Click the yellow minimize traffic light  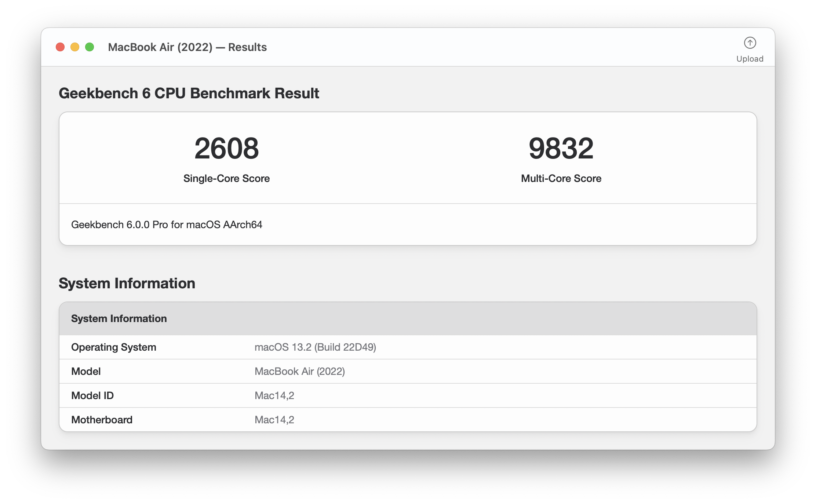(75, 47)
